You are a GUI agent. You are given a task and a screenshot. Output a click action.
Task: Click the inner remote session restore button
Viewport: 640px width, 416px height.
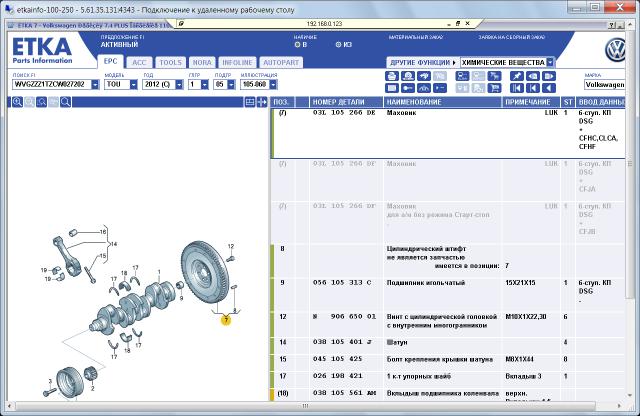pyautogui.click(x=458, y=24)
